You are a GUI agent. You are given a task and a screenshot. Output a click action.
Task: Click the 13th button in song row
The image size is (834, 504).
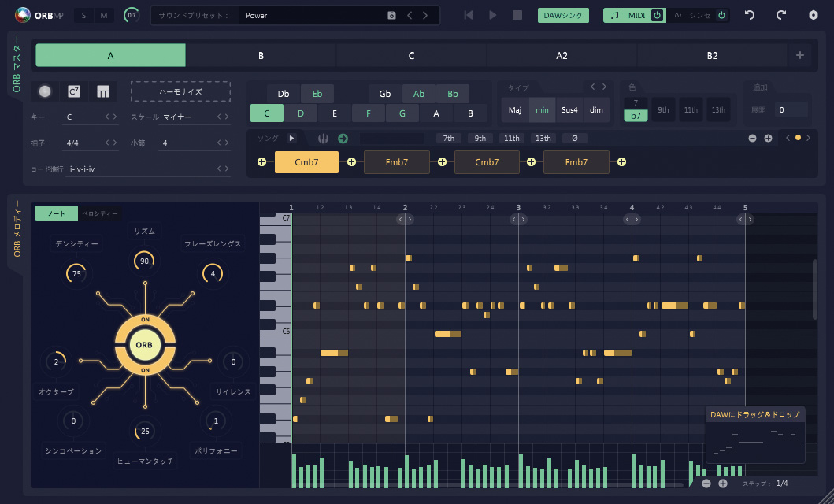click(543, 139)
